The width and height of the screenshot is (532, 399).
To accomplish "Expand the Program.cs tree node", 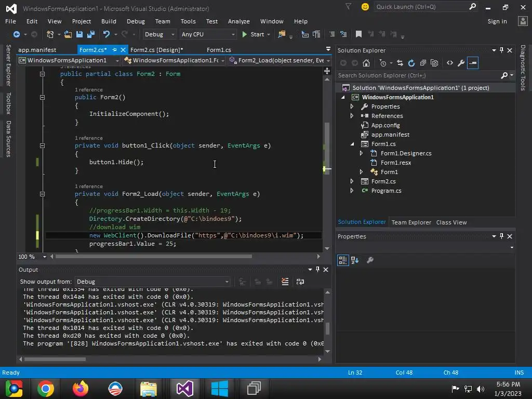I will pyautogui.click(x=352, y=191).
